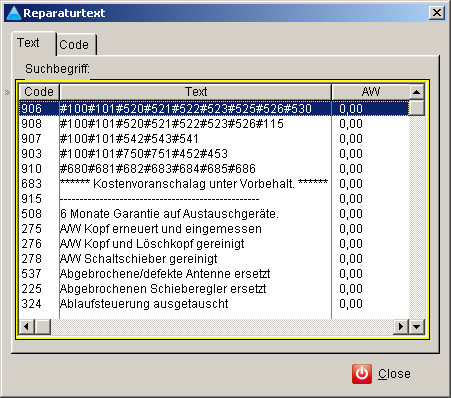Screen dimensions: 451x398
Task: Sort by the AW column header
Action: [371, 92]
